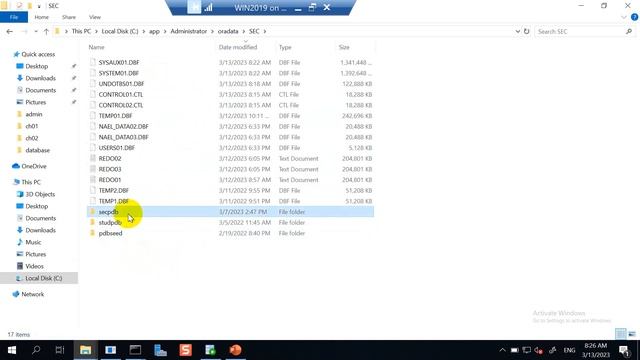Show hidden system tray icons
Image resolution: width=640 pixels, height=360 pixels.
click(x=502, y=350)
